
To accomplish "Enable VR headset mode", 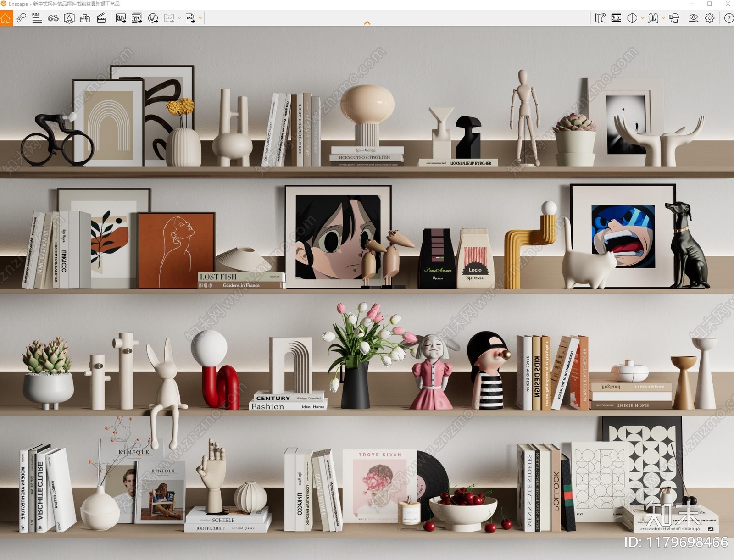I will [x=674, y=18].
